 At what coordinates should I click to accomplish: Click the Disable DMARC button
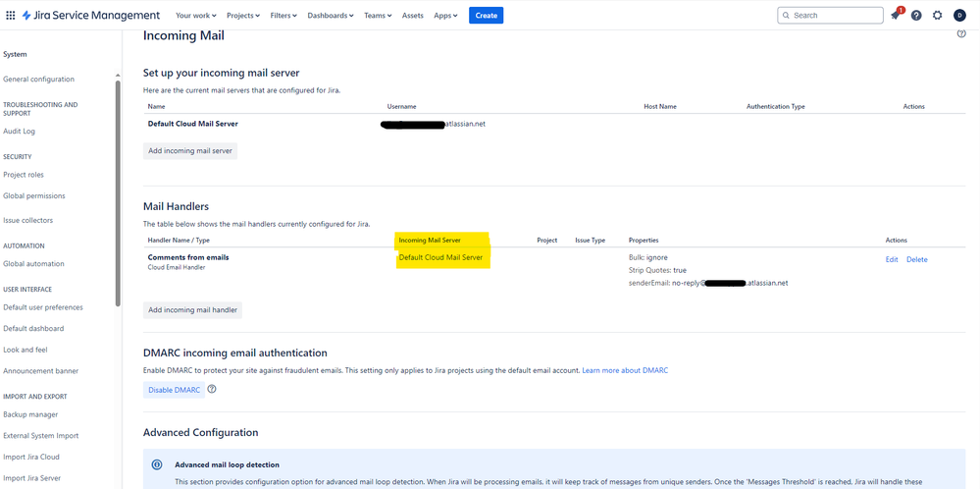[x=174, y=390]
